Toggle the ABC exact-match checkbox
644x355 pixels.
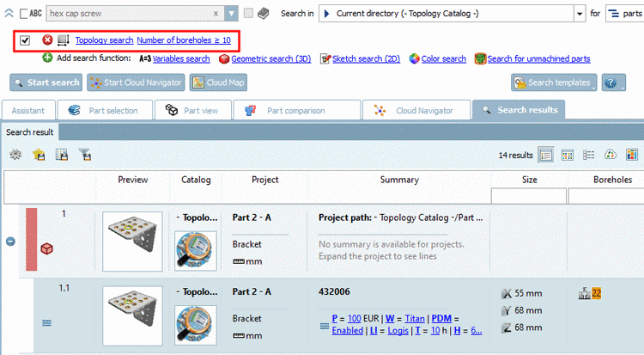[24, 14]
